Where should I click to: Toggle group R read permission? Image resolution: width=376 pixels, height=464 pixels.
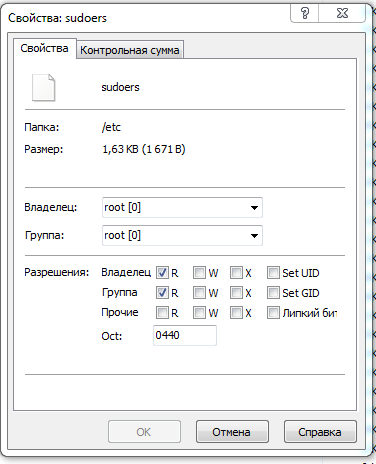[x=162, y=293]
